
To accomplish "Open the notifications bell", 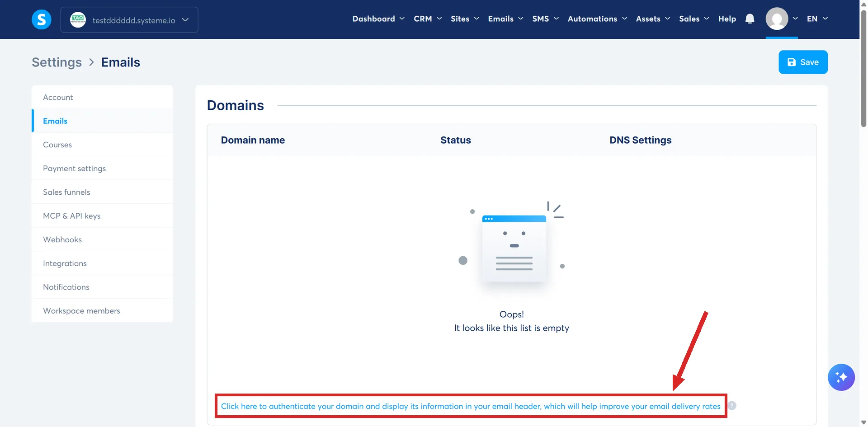I will tap(750, 19).
